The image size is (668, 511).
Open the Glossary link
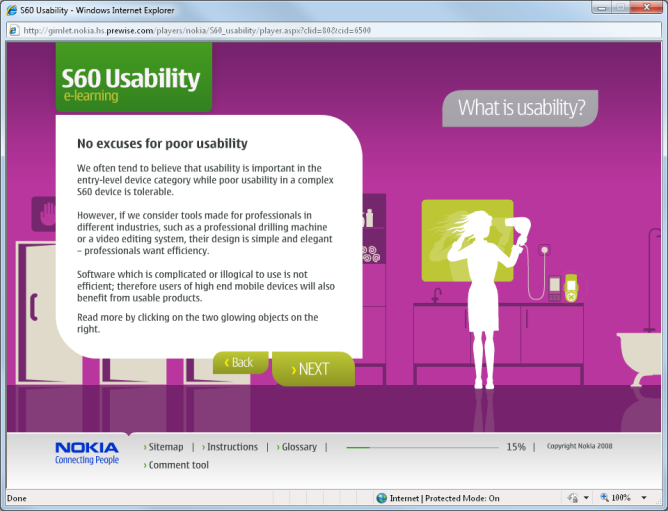click(x=297, y=447)
